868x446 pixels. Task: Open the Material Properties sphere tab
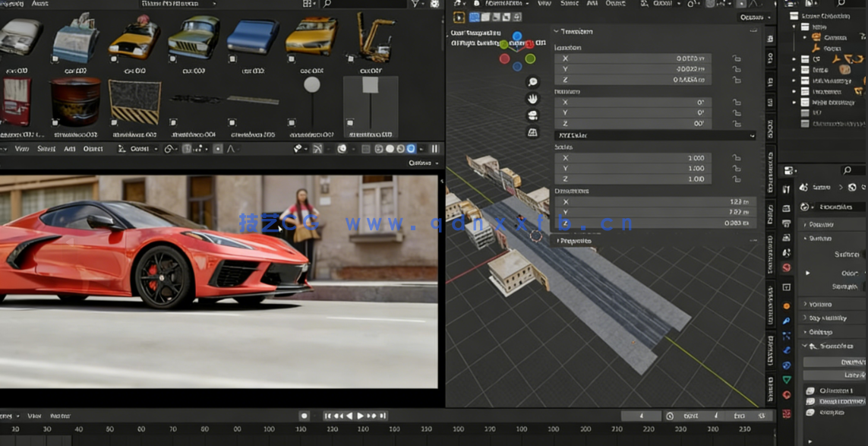point(786,392)
